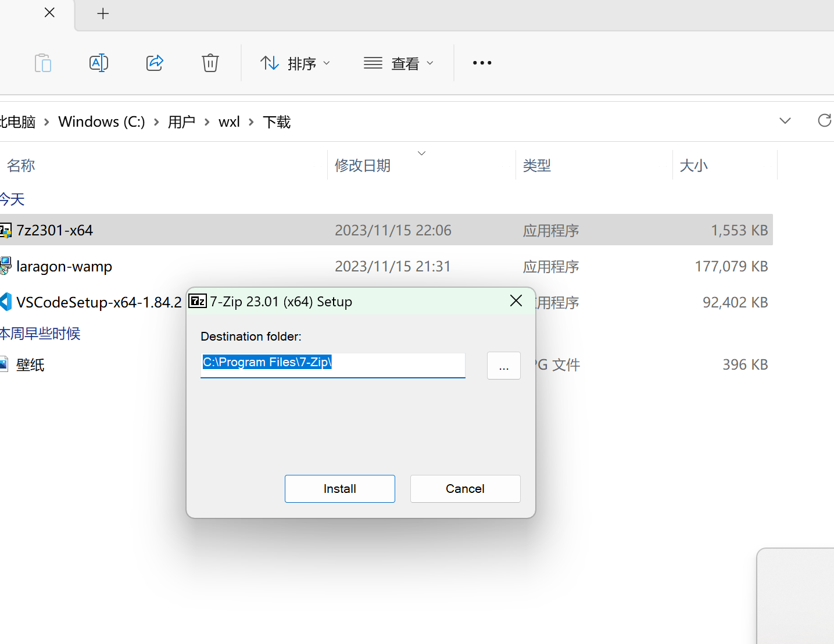Click the 92,402 KB size cell
This screenshot has height=644, width=834.
(x=735, y=302)
